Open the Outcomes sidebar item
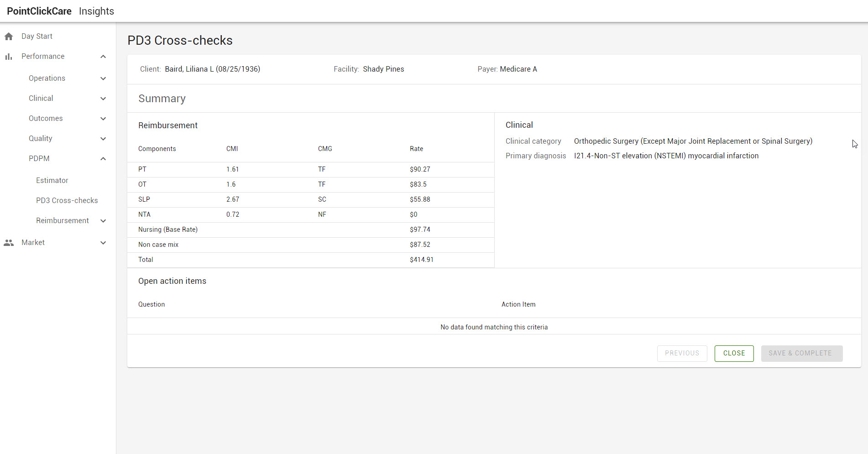Screen dimensions: 868x454 point(46,118)
